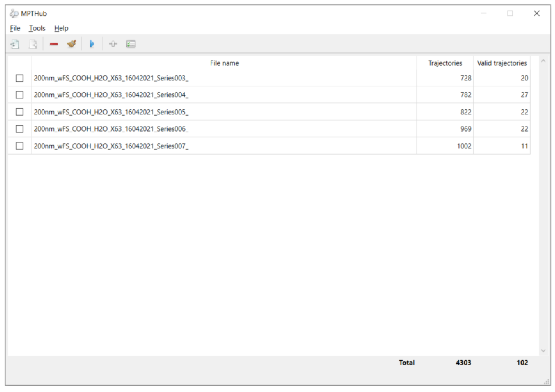The image size is (555, 392).
Task: Select the Series006 file name row
Action: point(111,129)
